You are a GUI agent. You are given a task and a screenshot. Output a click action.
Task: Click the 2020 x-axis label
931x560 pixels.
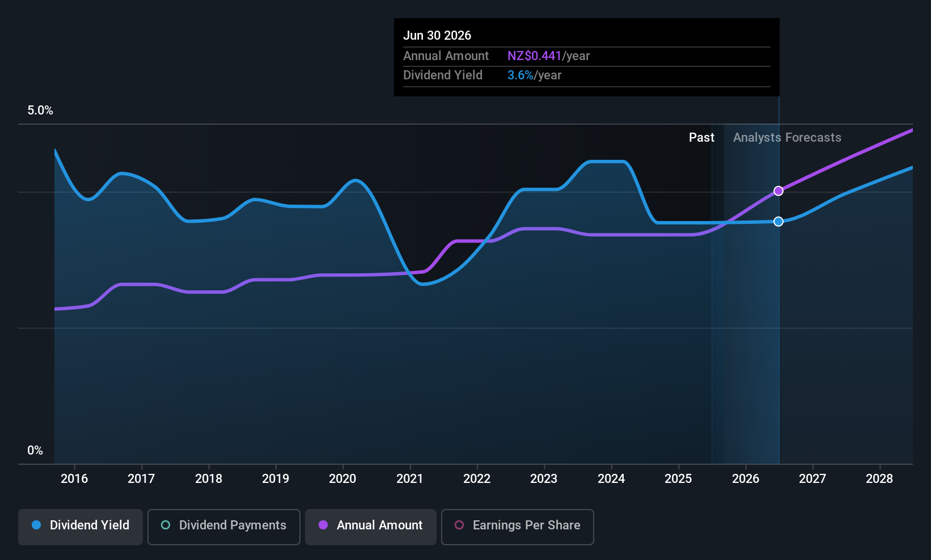point(342,479)
